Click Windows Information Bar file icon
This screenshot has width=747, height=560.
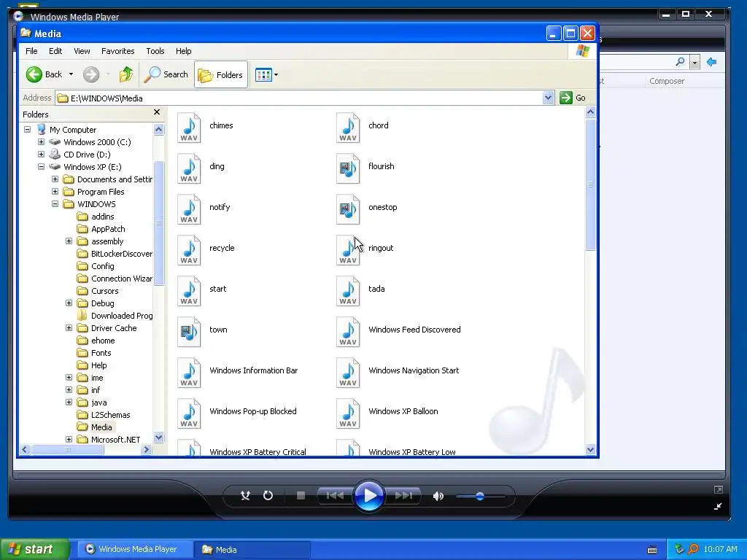click(x=189, y=373)
